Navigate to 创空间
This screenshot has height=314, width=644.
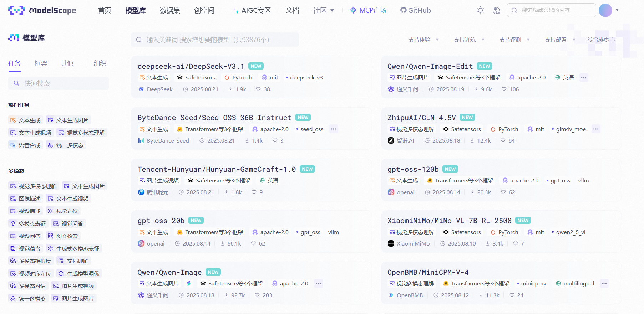click(x=204, y=10)
